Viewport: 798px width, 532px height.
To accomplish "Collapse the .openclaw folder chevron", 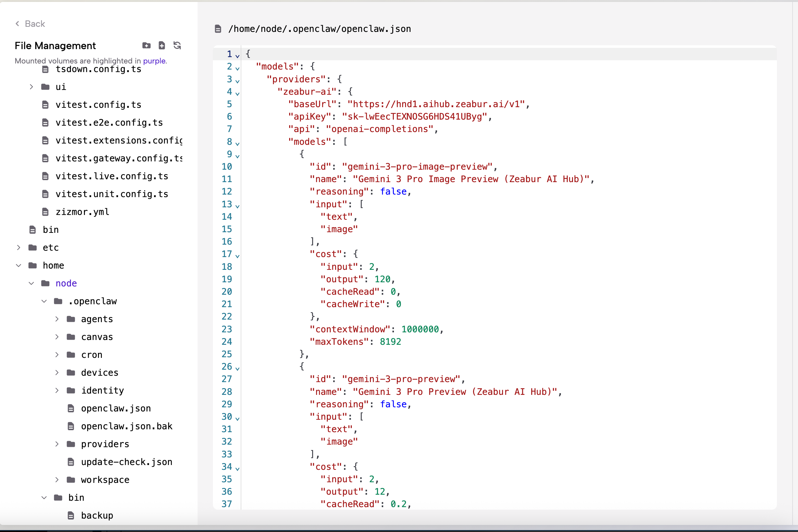I will (x=44, y=301).
